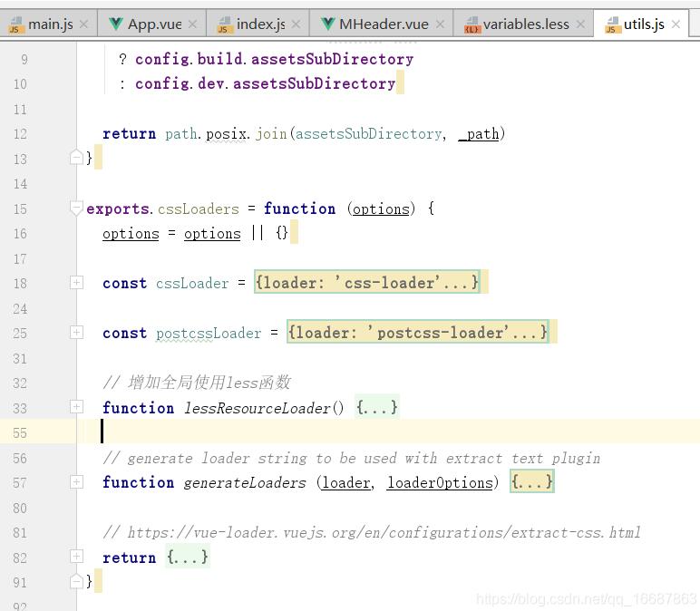Click the JS file icon on index.js tab
Image resolution: width=700 pixels, height=611 pixels.
224,24
